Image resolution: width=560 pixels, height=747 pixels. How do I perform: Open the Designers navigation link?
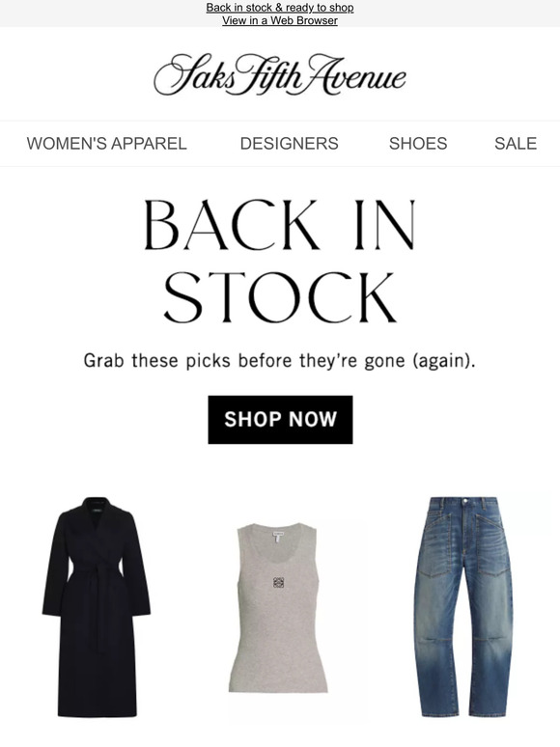coord(290,144)
